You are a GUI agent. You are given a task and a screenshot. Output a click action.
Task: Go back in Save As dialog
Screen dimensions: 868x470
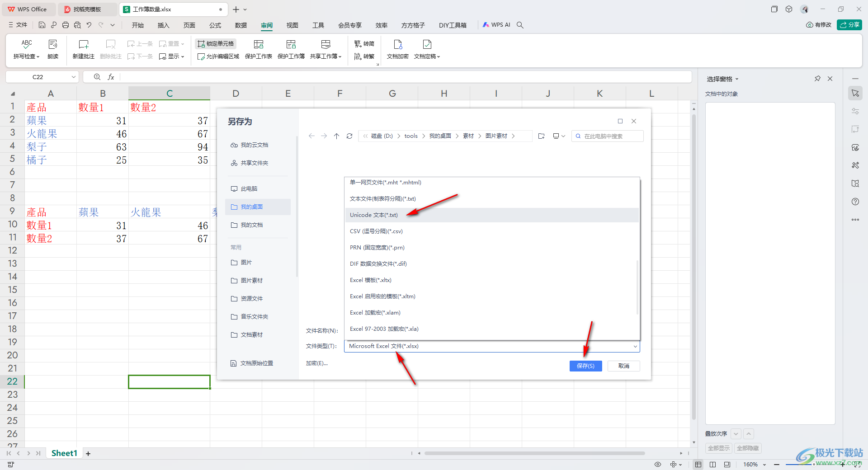[311, 136]
